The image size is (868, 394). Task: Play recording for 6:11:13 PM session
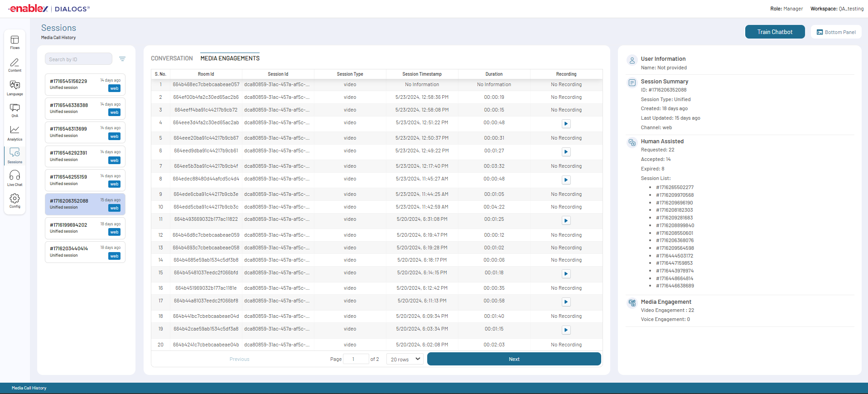pyautogui.click(x=566, y=302)
